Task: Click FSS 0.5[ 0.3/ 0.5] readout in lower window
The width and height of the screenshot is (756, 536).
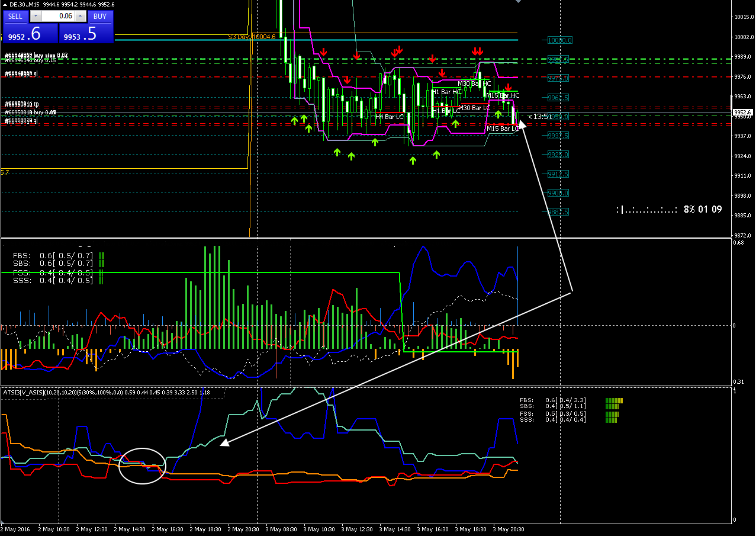Action: (x=552, y=413)
